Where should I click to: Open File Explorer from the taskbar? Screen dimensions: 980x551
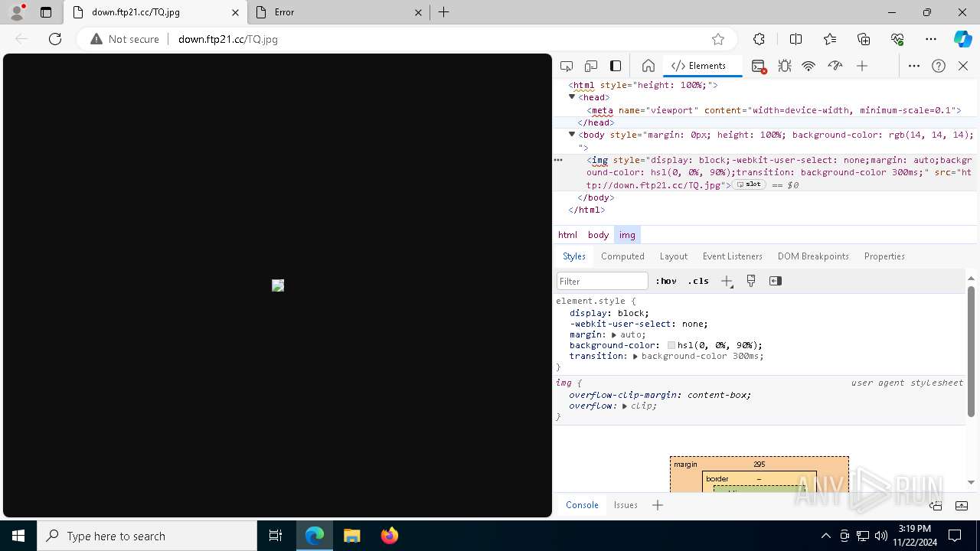(x=351, y=536)
